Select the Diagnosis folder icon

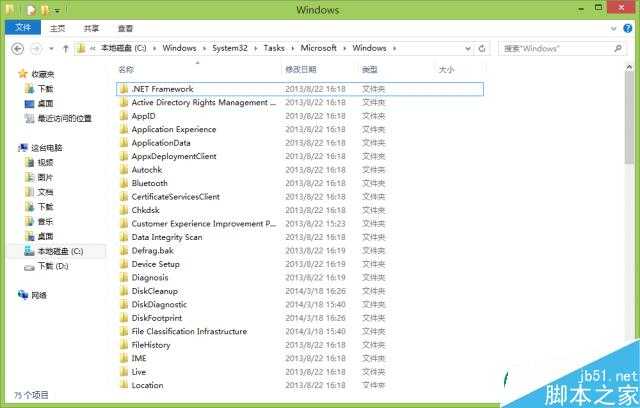point(124,277)
